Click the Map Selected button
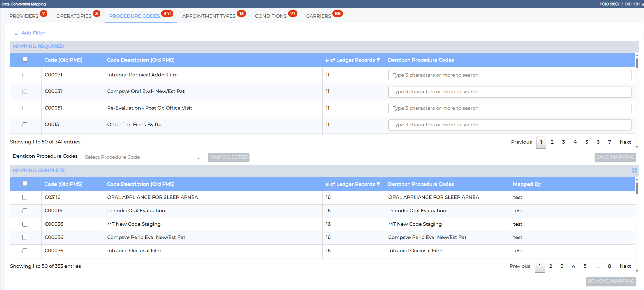The height and width of the screenshot is (290, 644). (x=228, y=157)
